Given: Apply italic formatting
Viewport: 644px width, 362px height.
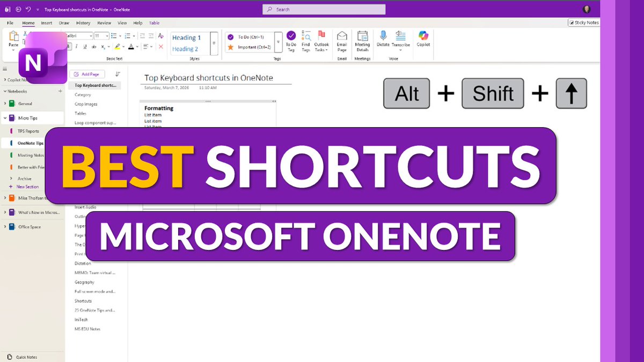Looking at the screenshot, I should pos(77,47).
